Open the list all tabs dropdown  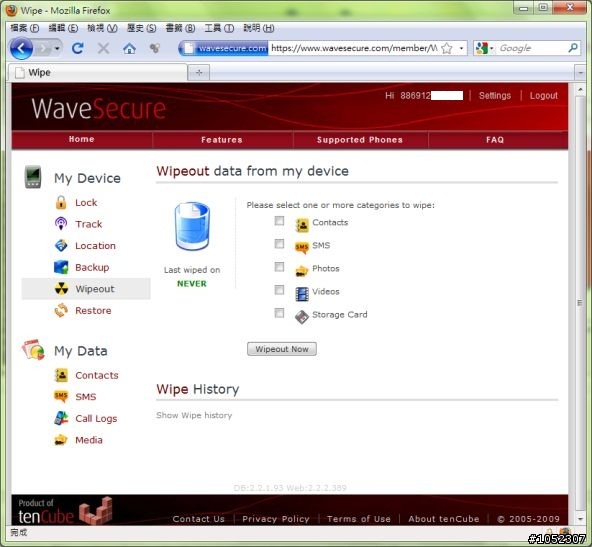[x=580, y=72]
